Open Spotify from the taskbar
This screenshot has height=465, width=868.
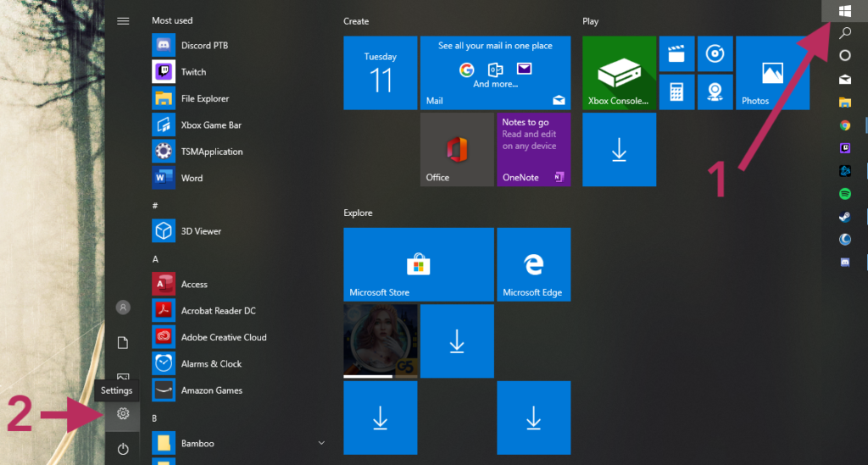click(845, 194)
